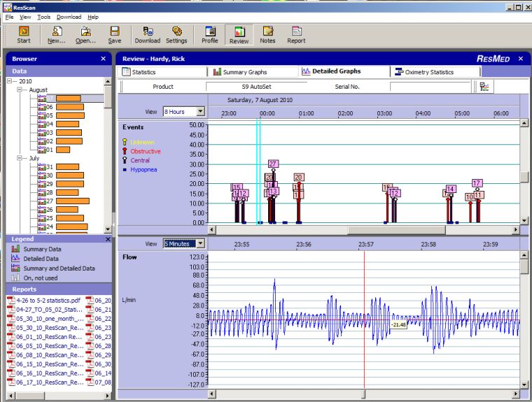Close the Legend panel
The image size is (532, 402).
pos(108,239)
